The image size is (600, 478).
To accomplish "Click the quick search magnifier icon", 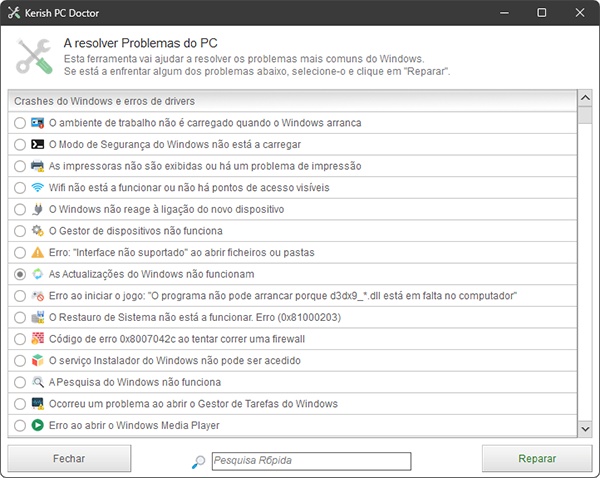I will [x=198, y=462].
